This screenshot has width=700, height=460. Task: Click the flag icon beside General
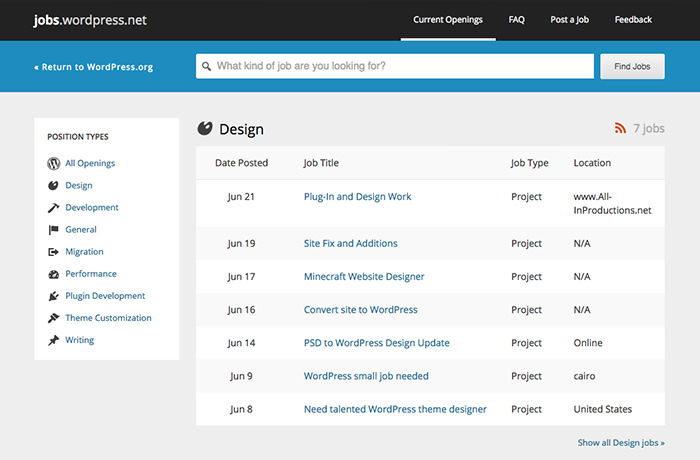[54, 230]
